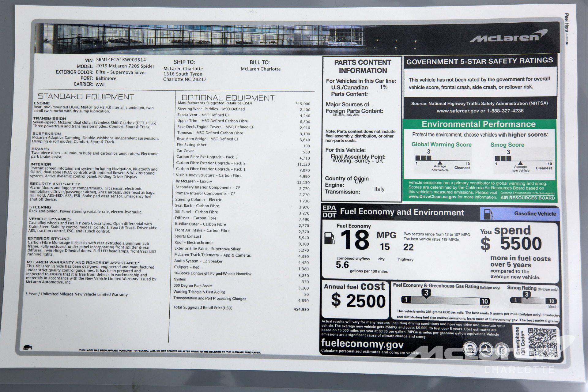
Task: Click the suggested retail price 315,000
Action: [x=303, y=104]
